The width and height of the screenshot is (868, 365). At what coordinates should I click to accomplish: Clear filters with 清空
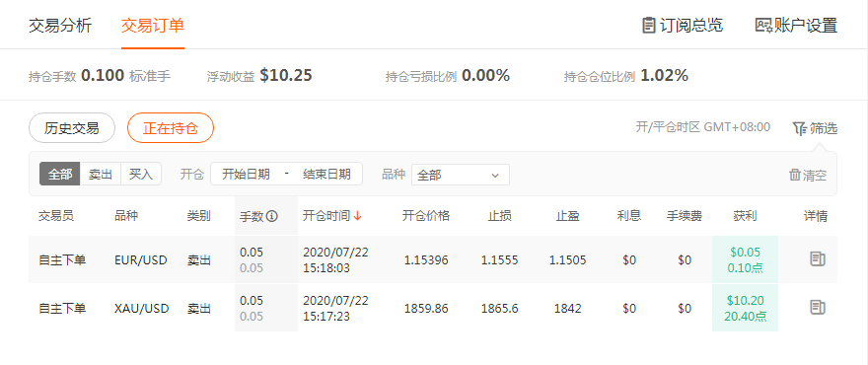pyautogui.click(x=808, y=175)
